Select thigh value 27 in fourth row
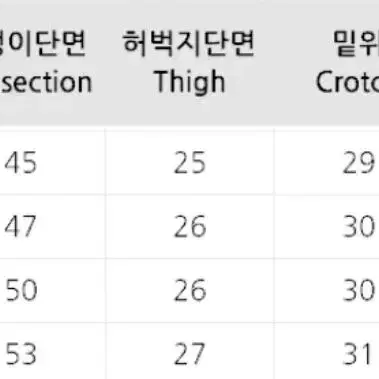The width and height of the screenshot is (379, 379). (x=189, y=354)
